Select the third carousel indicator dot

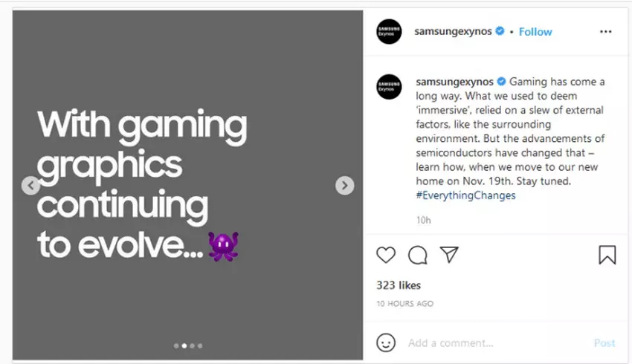click(x=193, y=345)
